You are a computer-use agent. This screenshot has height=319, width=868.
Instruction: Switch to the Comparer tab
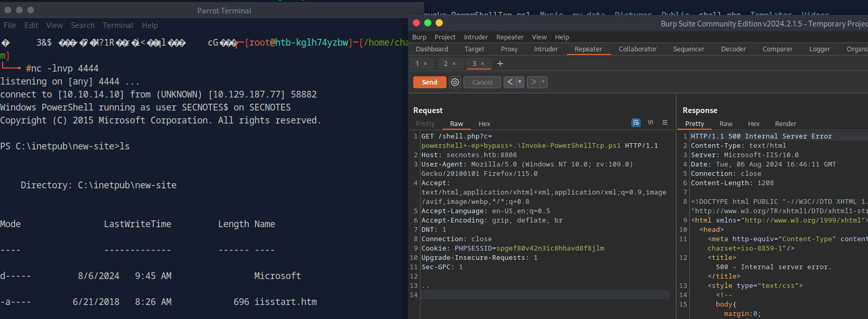click(777, 49)
